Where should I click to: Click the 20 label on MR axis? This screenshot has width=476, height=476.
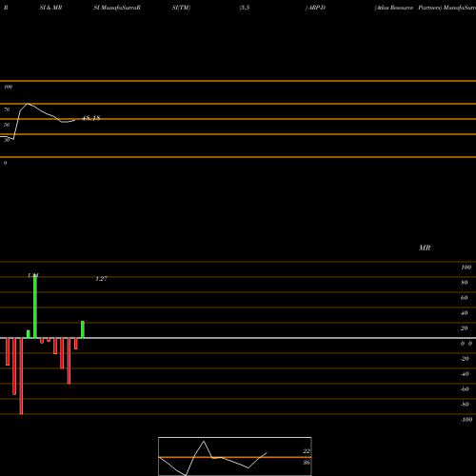[x=464, y=328]
